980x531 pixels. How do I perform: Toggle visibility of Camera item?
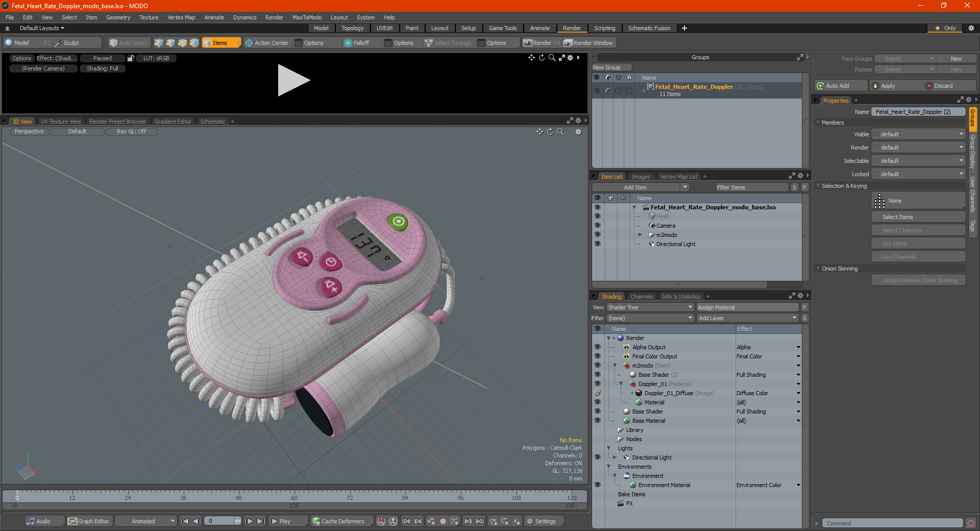tap(597, 226)
